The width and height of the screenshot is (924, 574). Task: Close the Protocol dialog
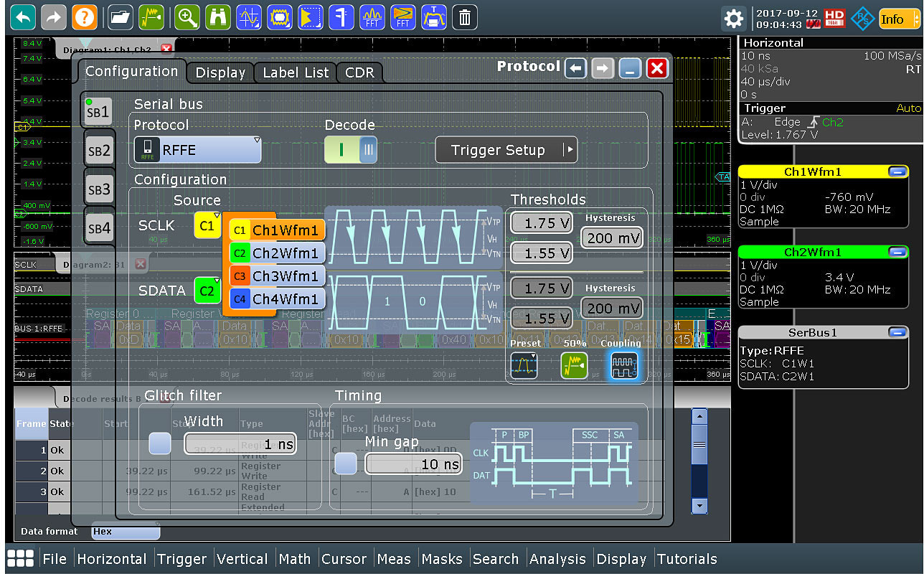(656, 68)
